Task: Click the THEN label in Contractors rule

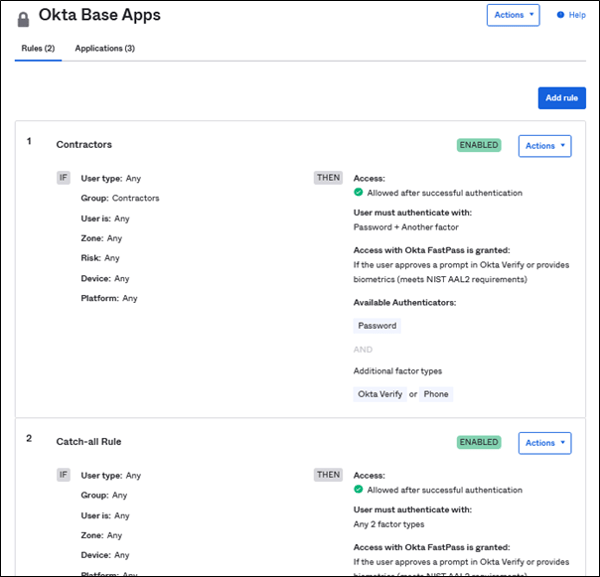Action: click(x=328, y=178)
